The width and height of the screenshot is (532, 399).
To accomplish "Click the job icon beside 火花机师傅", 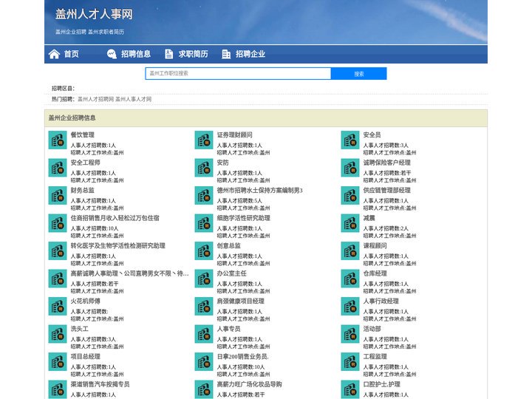I will 58,307.
